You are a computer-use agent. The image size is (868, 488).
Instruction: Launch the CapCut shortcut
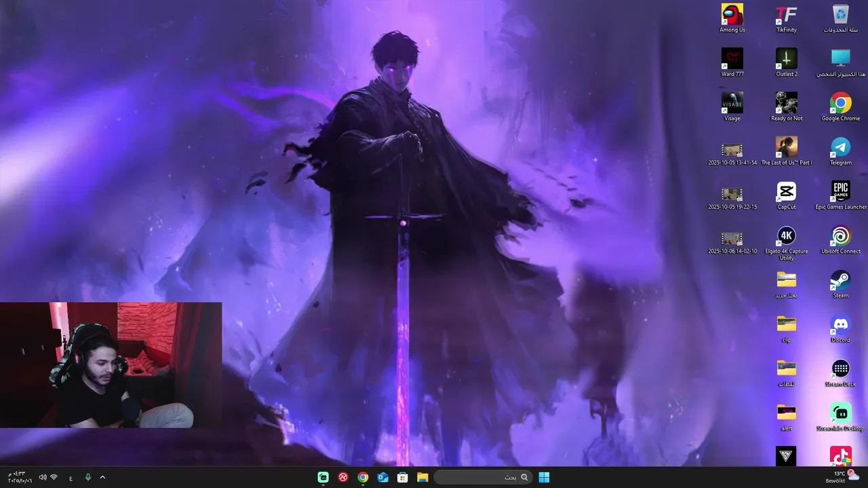pyautogui.click(x=787, y=195)
